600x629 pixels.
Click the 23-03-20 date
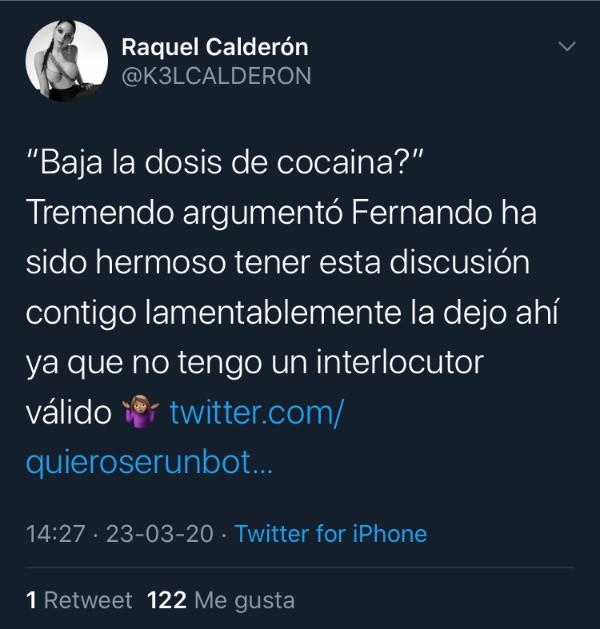(x=160, y=534)
